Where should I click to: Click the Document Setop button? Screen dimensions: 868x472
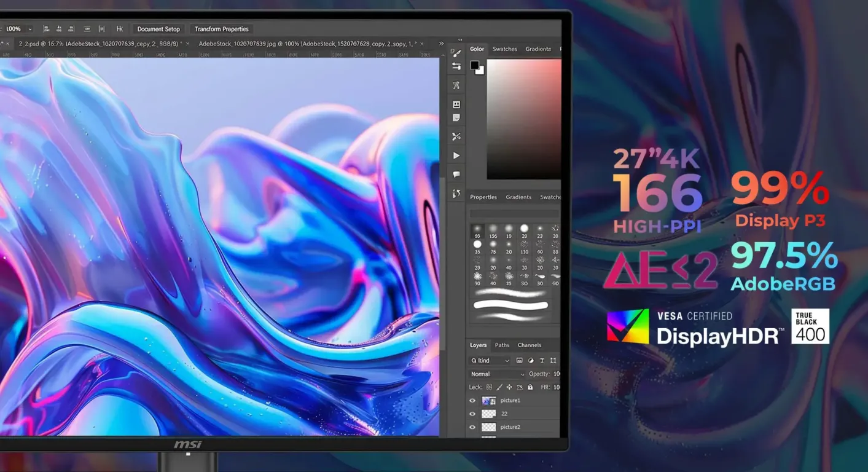[x=158, y=29]
